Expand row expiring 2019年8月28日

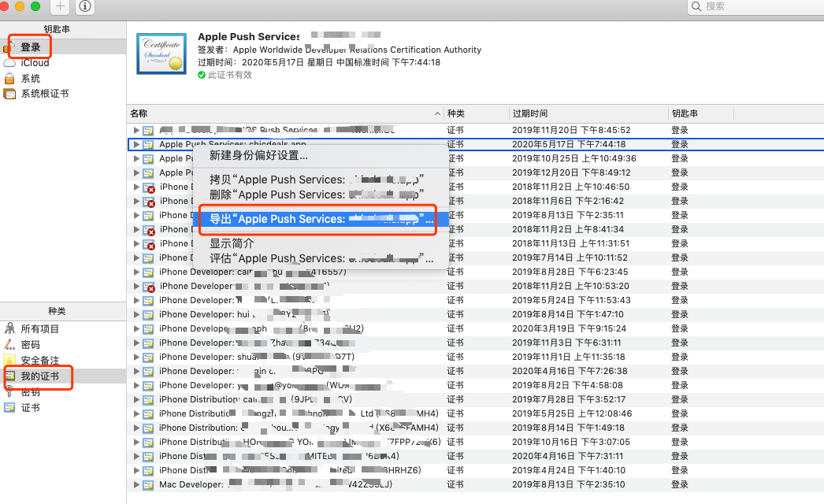[x=136, y=272]
